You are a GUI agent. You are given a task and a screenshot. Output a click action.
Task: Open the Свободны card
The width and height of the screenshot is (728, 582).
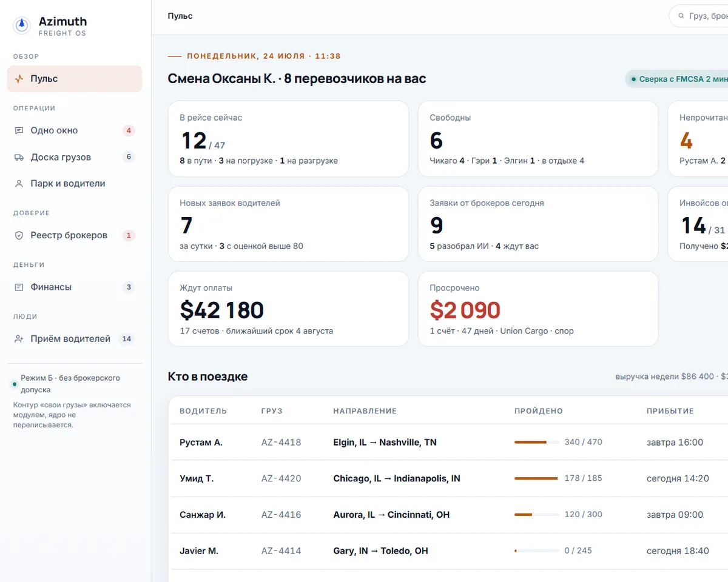[x=538, y=139]
